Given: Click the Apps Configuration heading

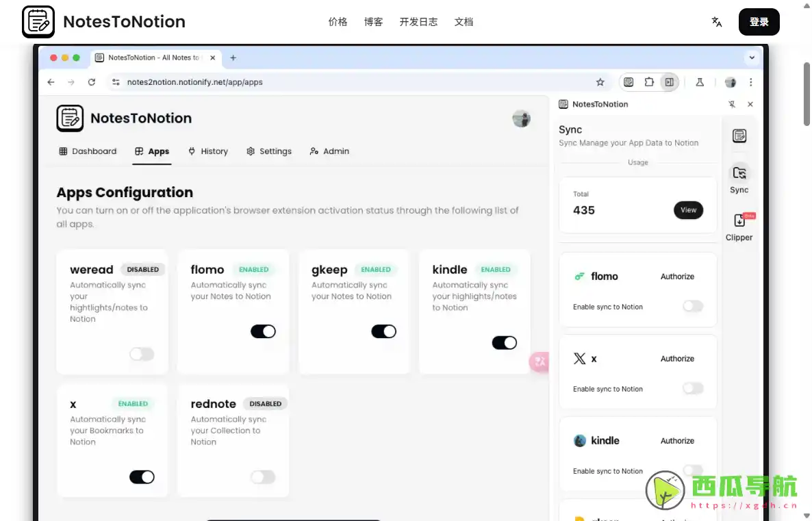Looking at the screenshot, I should 125,192.
